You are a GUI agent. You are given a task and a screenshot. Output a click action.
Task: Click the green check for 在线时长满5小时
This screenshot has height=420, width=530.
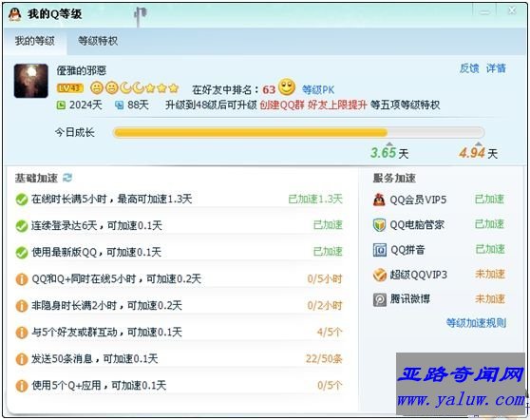[22, 200]
